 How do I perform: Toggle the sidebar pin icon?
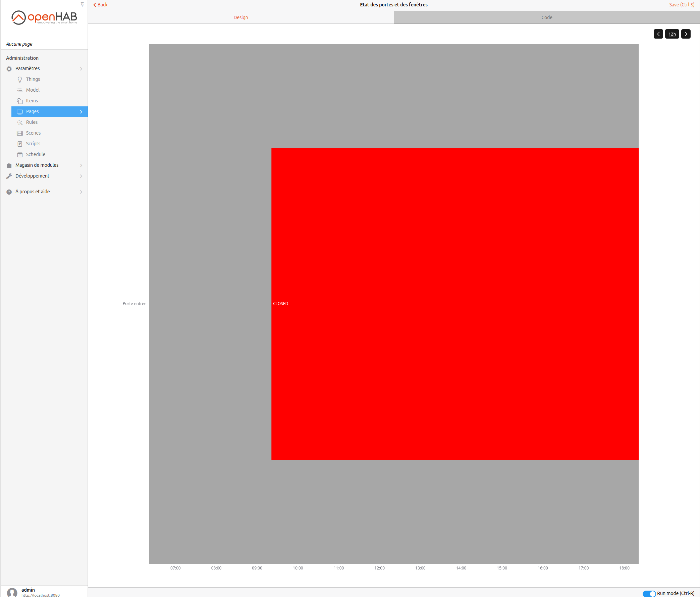(82, 4)
